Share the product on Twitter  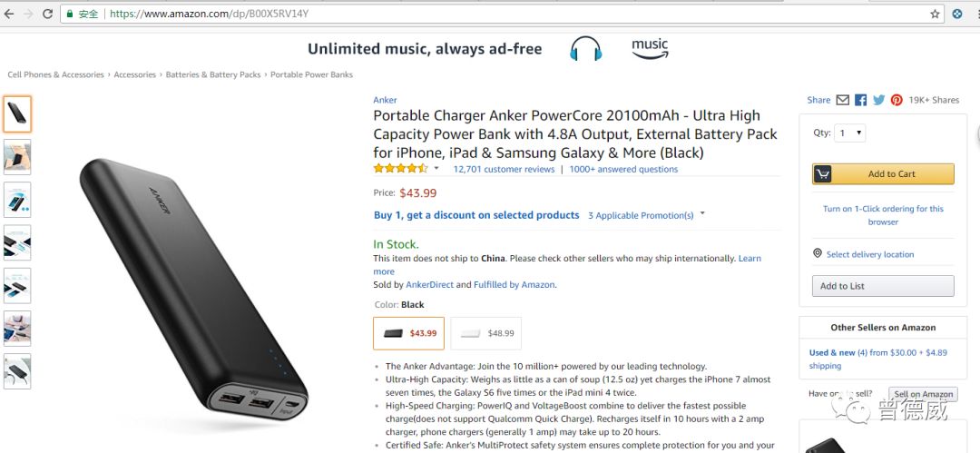878,100
